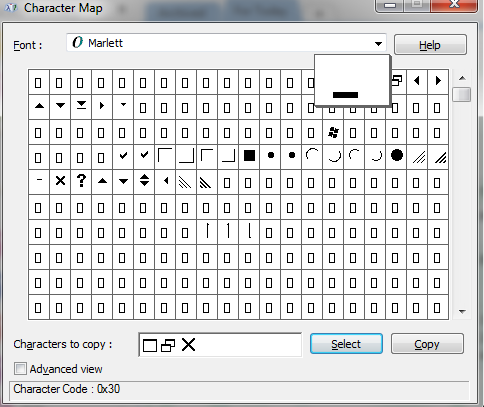Click the grid scrollbar down arrow

(462, 312)
